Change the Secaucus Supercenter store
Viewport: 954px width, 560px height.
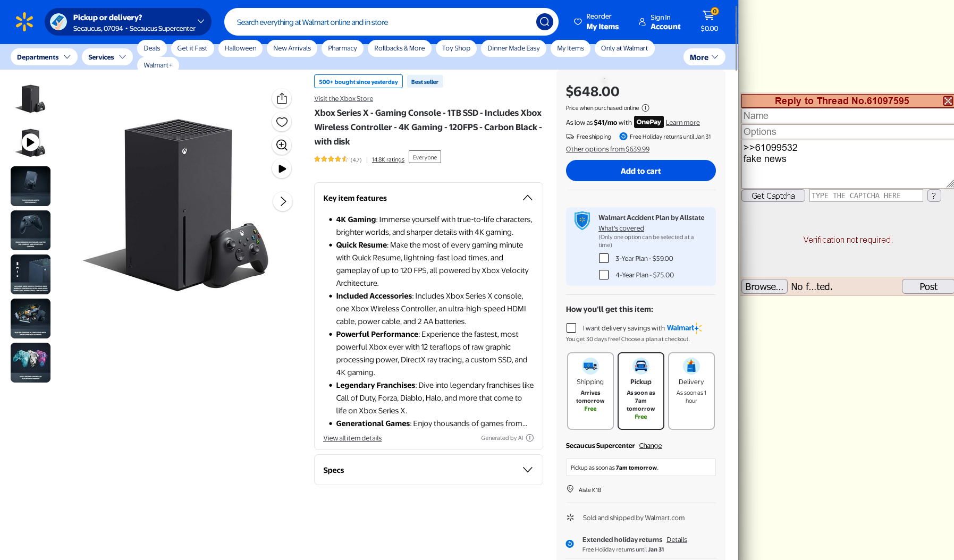pos(651,446)
